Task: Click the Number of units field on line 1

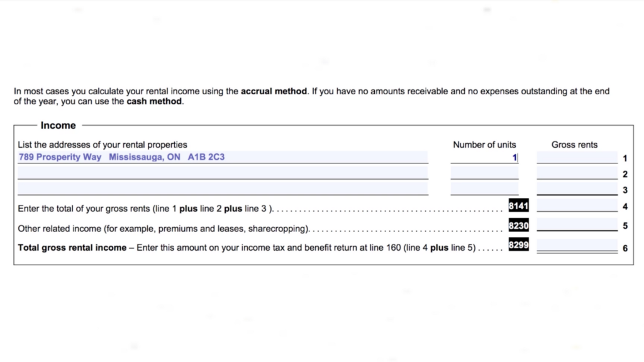Action: click(x=484, y=157)
